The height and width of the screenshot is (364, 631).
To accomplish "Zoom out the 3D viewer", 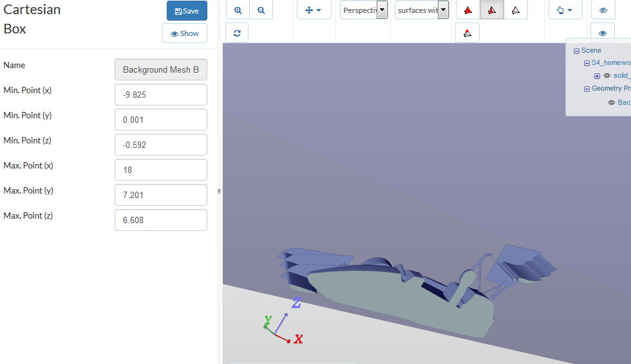I will coord(261,10).
